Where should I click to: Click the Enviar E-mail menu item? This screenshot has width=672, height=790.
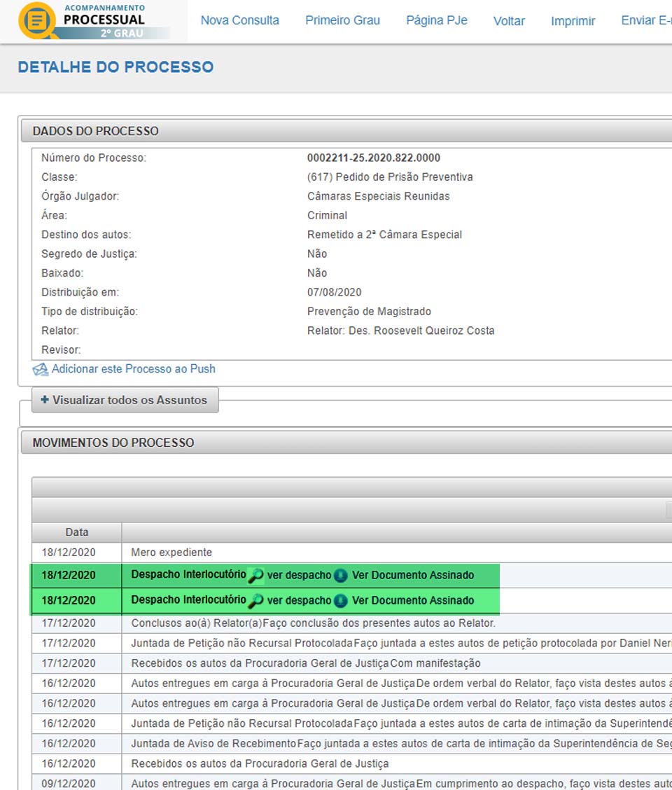click(x=646, y=20)
